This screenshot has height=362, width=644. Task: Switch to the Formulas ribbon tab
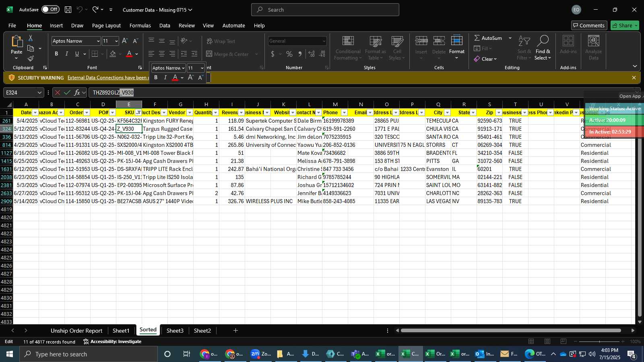coord(140,25)
